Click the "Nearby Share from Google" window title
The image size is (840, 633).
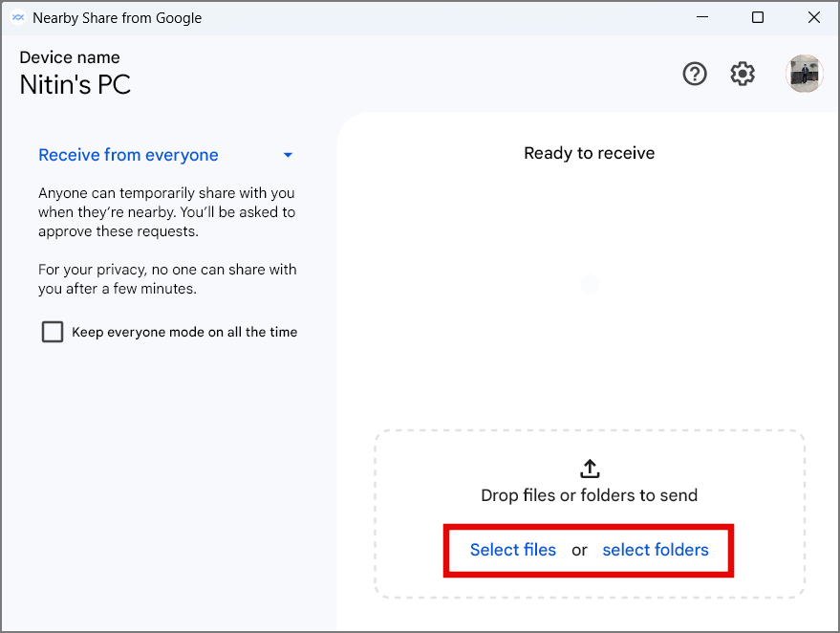(118, 18)
